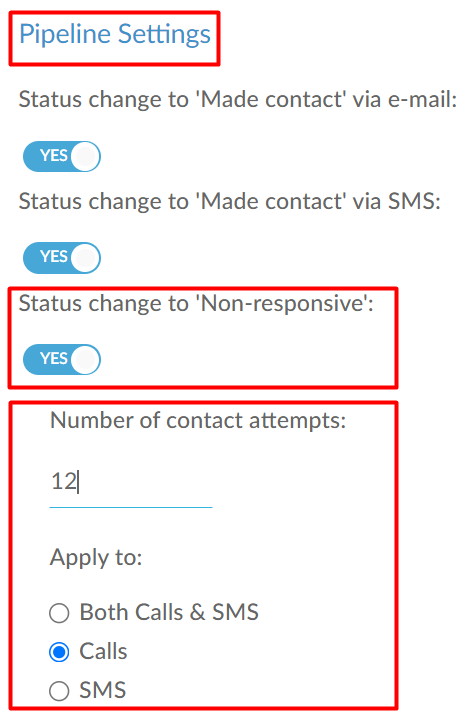Toggle the 'Made contact' via e-mail switch

62,156
